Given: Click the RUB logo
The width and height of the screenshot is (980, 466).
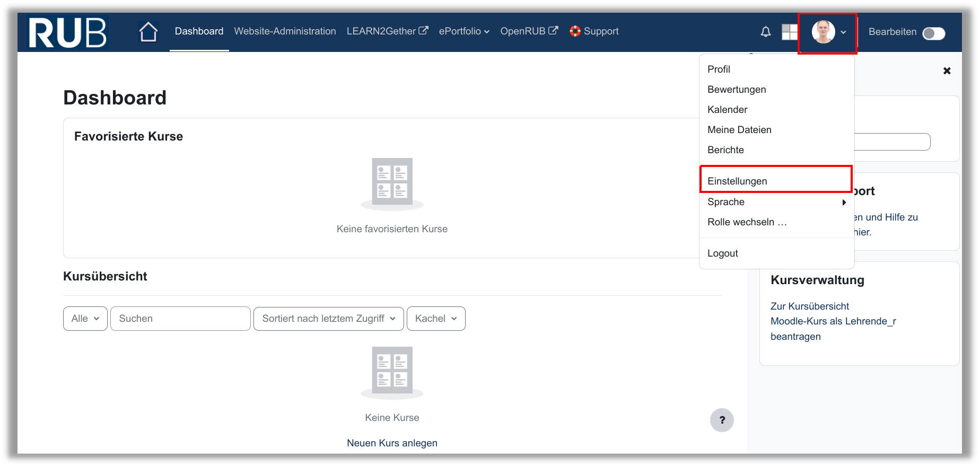Looking at the screenshot, I should tap(67, 32).
